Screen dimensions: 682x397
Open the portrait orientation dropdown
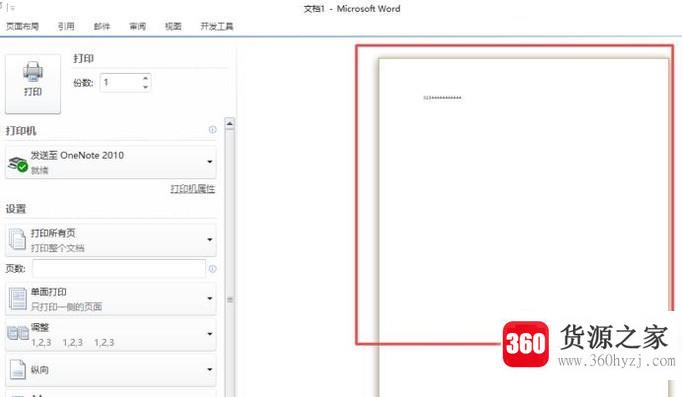110,370
